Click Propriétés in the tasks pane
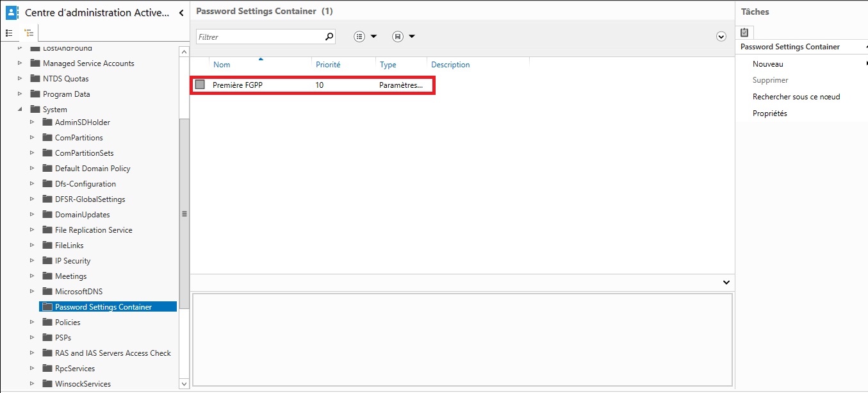 [x=769, y=113]
